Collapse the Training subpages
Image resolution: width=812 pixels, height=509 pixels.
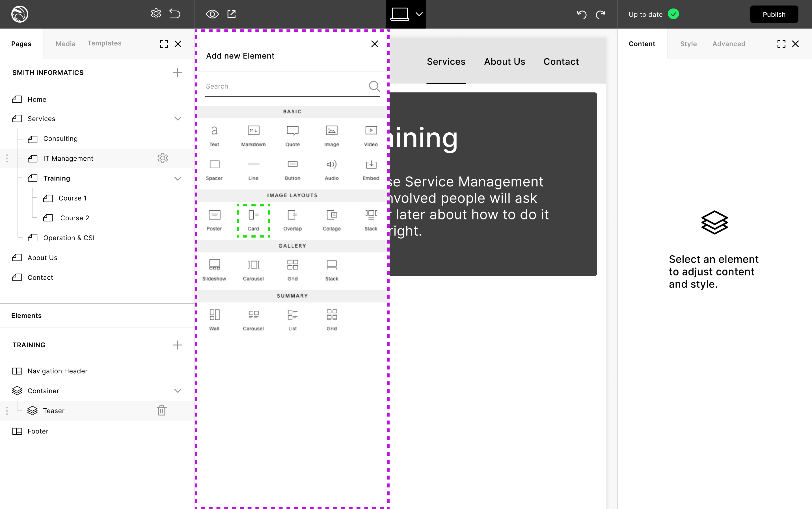(x=178, y=178)
